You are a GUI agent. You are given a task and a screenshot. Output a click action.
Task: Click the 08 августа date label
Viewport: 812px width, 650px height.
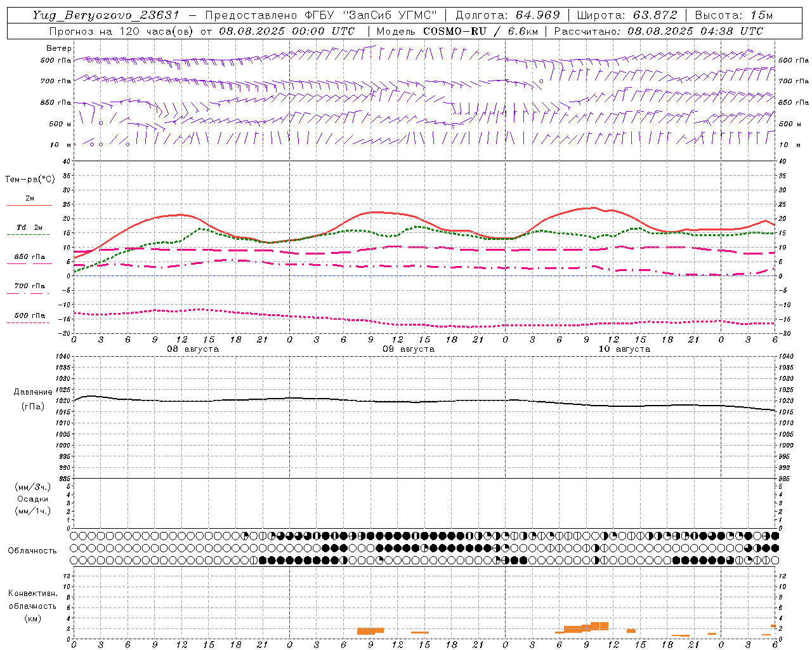pyautogui.click(x=193, y=349)
